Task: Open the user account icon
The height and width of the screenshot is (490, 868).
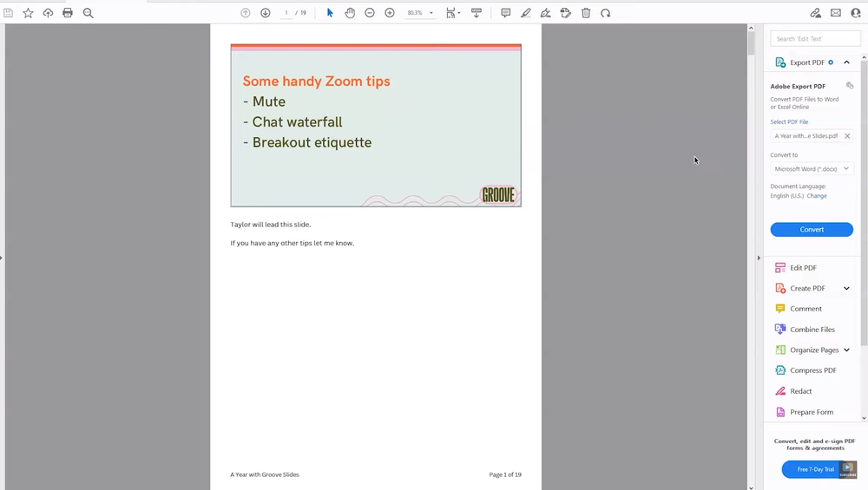Action: pos(856,13)
